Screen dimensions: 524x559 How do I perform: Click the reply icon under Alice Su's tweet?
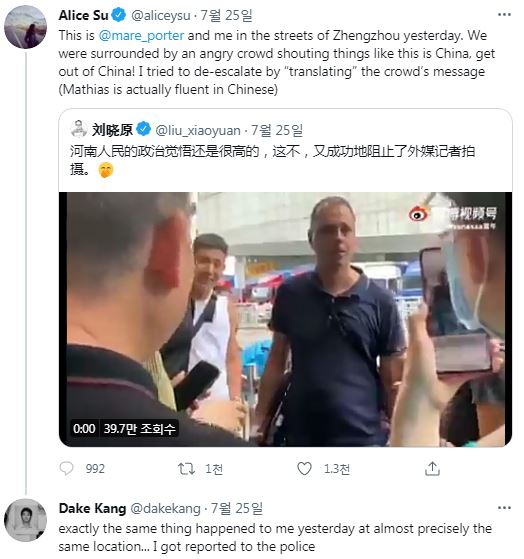66,468
